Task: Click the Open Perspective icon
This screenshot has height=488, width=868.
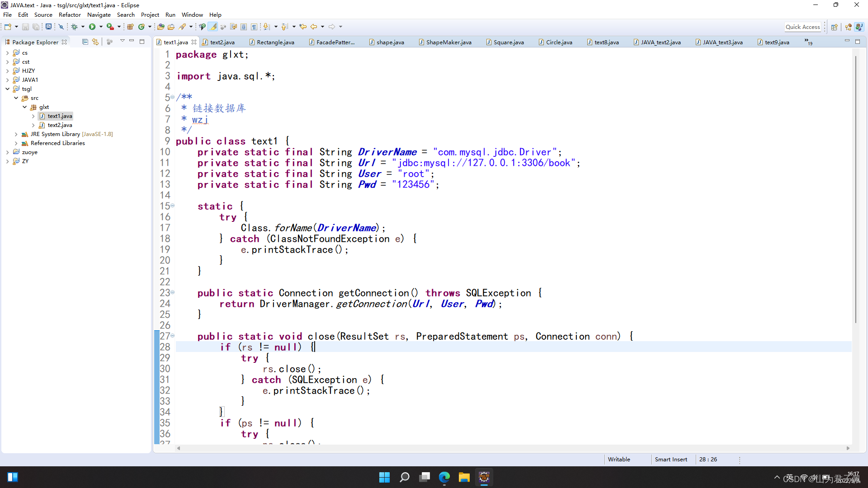Action: pyautogui.click(x=835, y=27)
